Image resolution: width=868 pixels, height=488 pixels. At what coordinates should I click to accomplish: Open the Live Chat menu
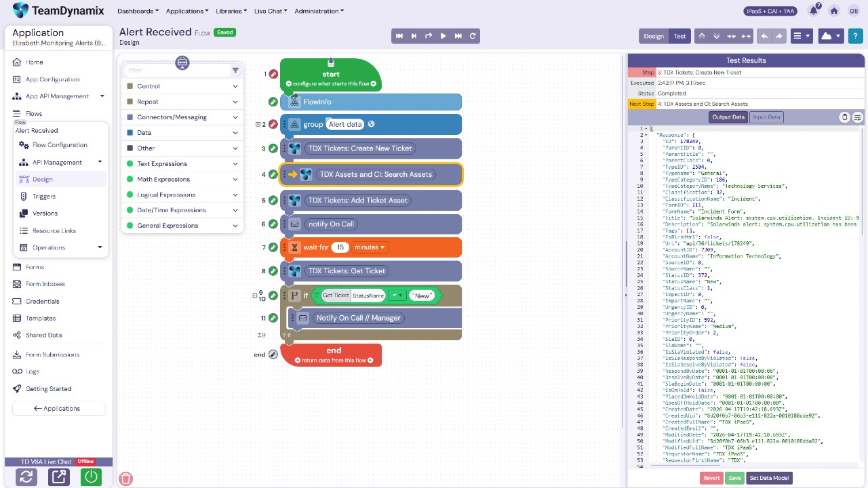pyautogui.click(x=271, y=11)
